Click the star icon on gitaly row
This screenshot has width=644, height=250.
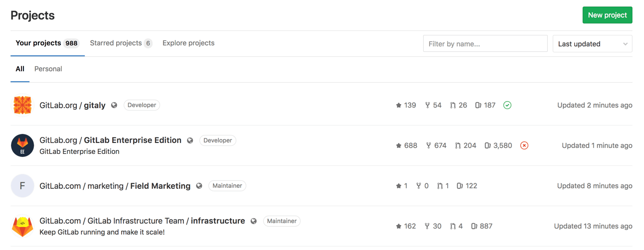[x=399, y=105]
